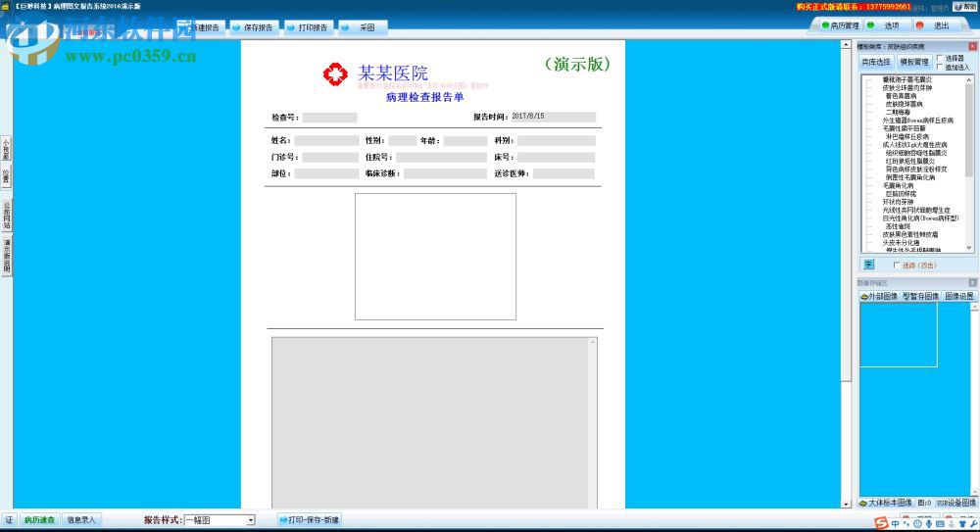Image resolution: width=980 pixels, height=532 pixels.
Task: Click the 保存报告 toolbar button
Action: (x=253, y=27)
